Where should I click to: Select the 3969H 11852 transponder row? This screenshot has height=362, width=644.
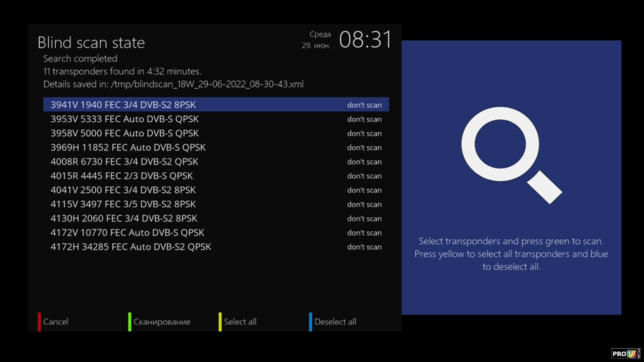pyautogui.click(x=216, y=147)
